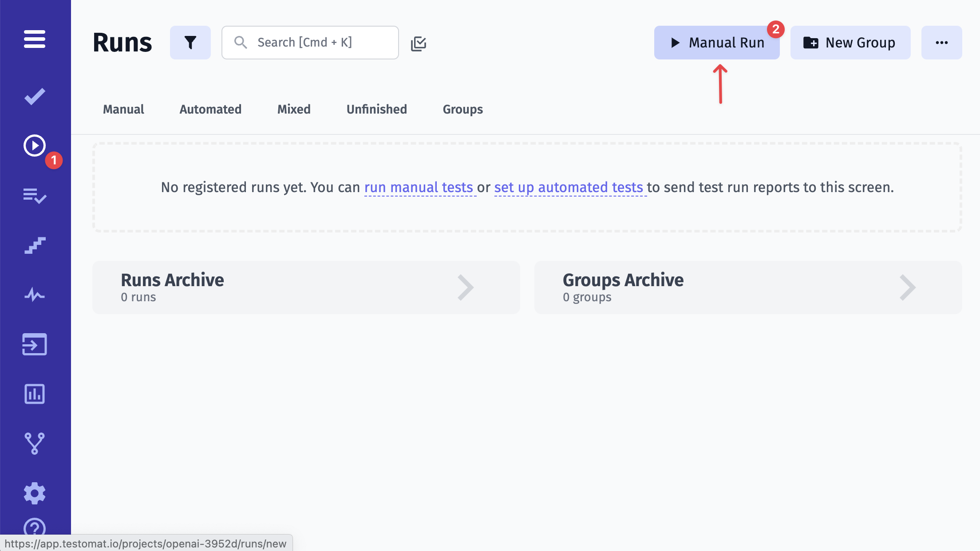The image size is (980, 551).
Task: Toggle the Mixed runs filter
Action: [294, 109]
